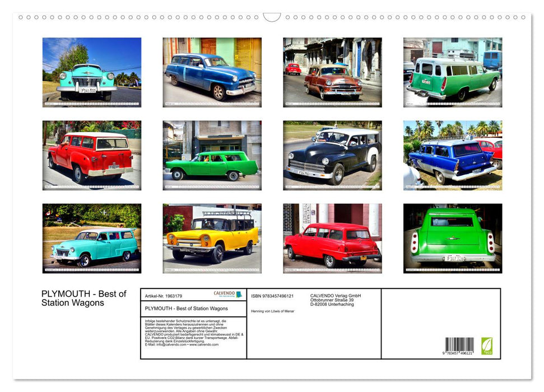This screenshot has height=392, width=544.
Task: Expand the ISBN 9783457496121 information section
Action: pyautogui.click(x=273, y=296)
